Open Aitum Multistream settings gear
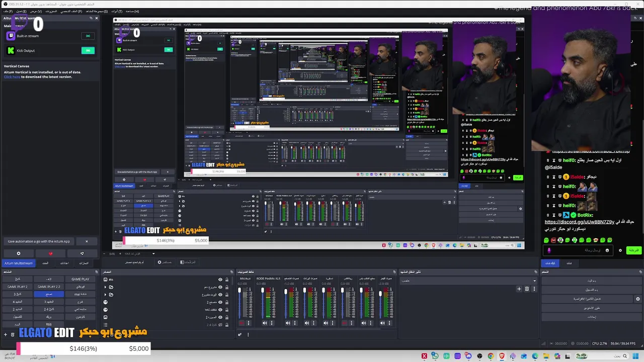The height and width of the screenshot is (362, 644). tap(19, 253)
